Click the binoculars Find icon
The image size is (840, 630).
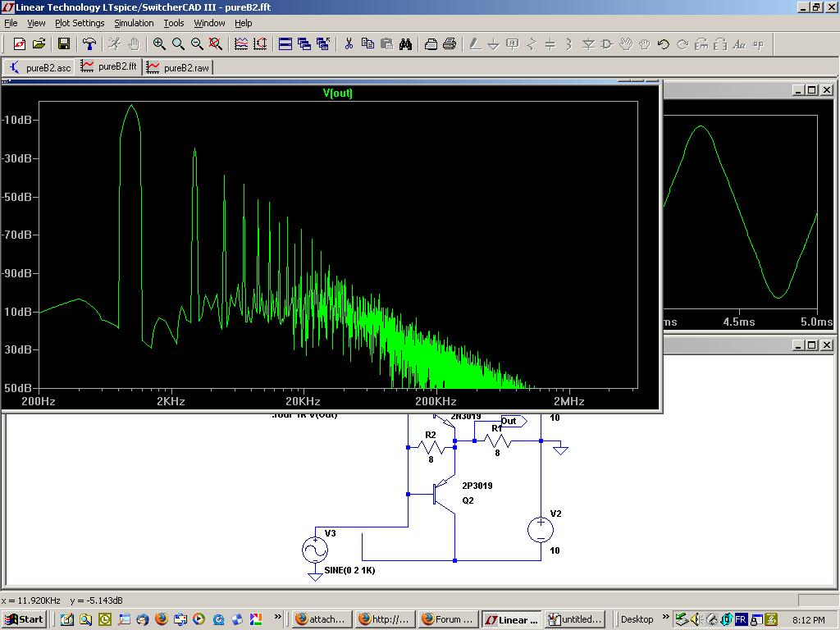(x=405, y=44)
